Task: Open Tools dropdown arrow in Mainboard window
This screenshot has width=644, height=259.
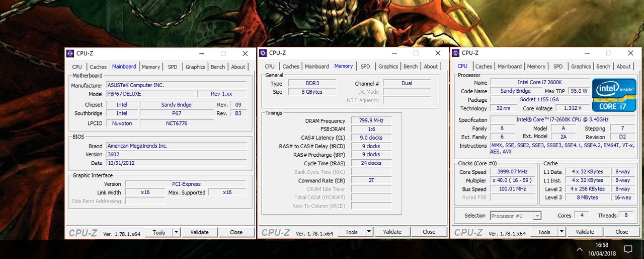Action: (x=176, y=232)
